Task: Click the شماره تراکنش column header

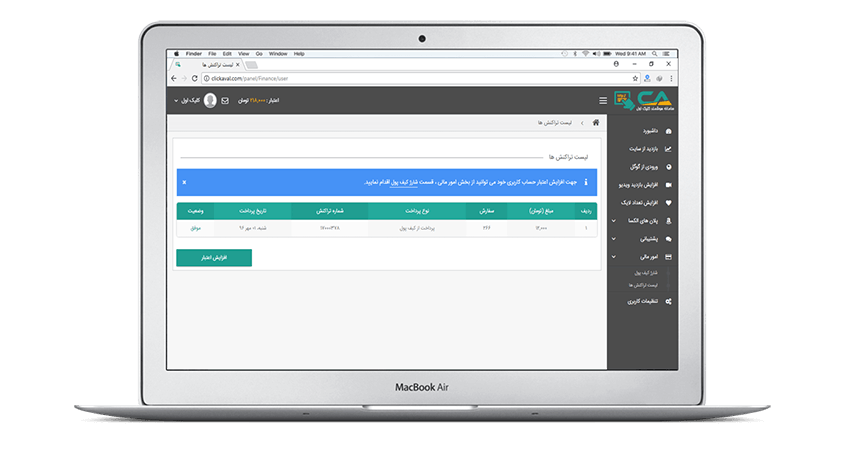Action: tap(330, 211)
